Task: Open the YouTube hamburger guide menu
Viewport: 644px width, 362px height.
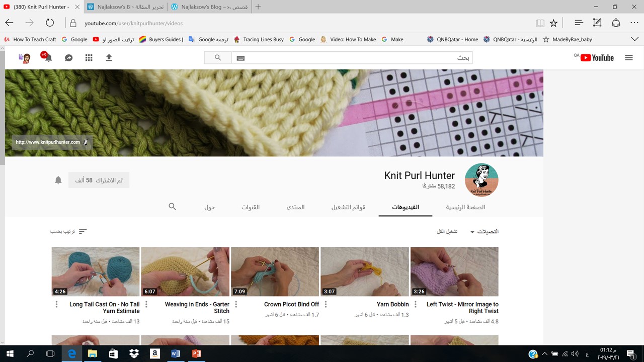Action: (x=628, y=58)
